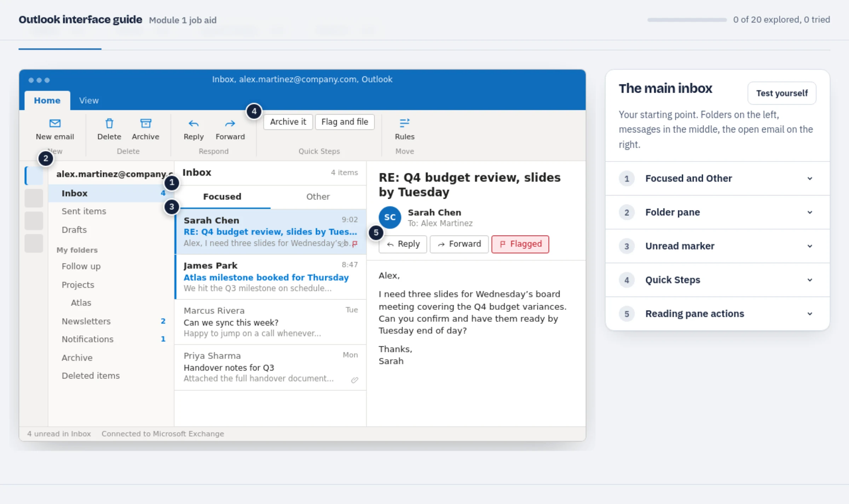The width and height of the screenshot is (849, 504).
Task: Expand the Folder pane section
Action: (717, 212)
